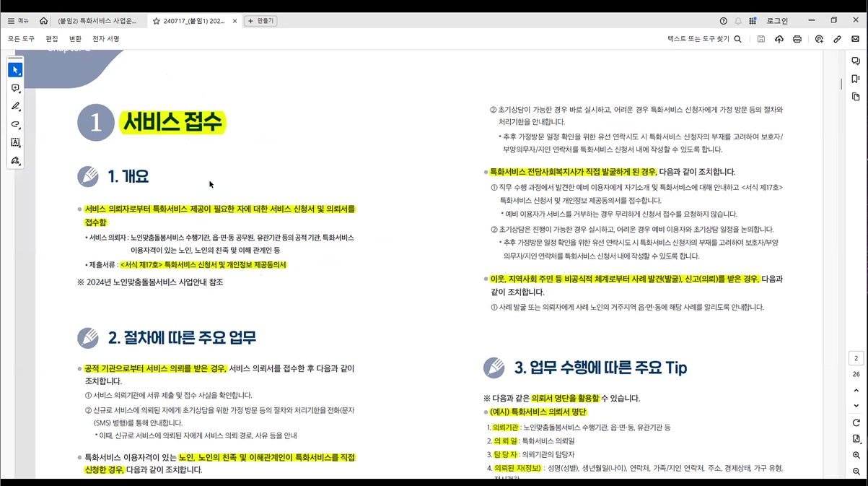Open the 전자 서명 menu
Viewport: 868px width, 486px height.
click(105, 39)
